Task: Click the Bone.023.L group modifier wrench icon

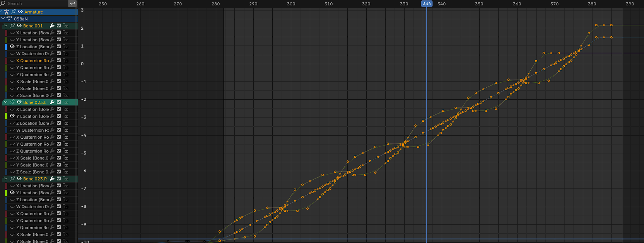Action: click(52, 102)
